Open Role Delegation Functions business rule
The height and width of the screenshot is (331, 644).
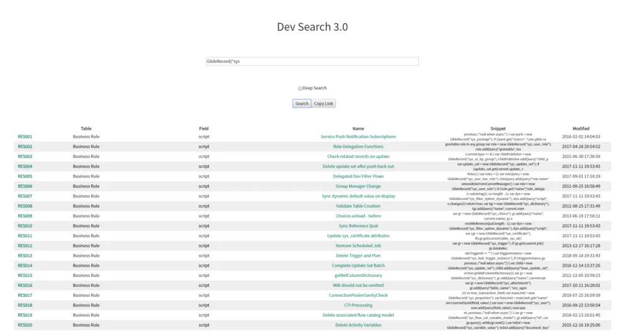[x=358, y=147]
